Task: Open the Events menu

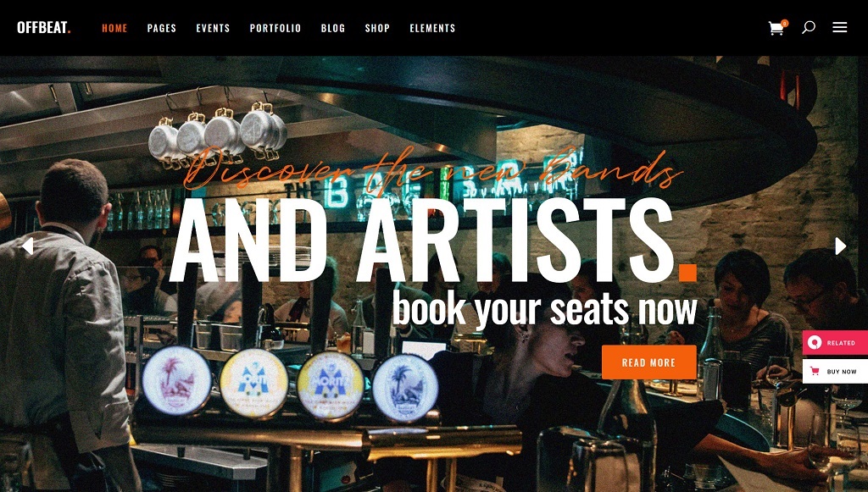Action: [213, 28]
